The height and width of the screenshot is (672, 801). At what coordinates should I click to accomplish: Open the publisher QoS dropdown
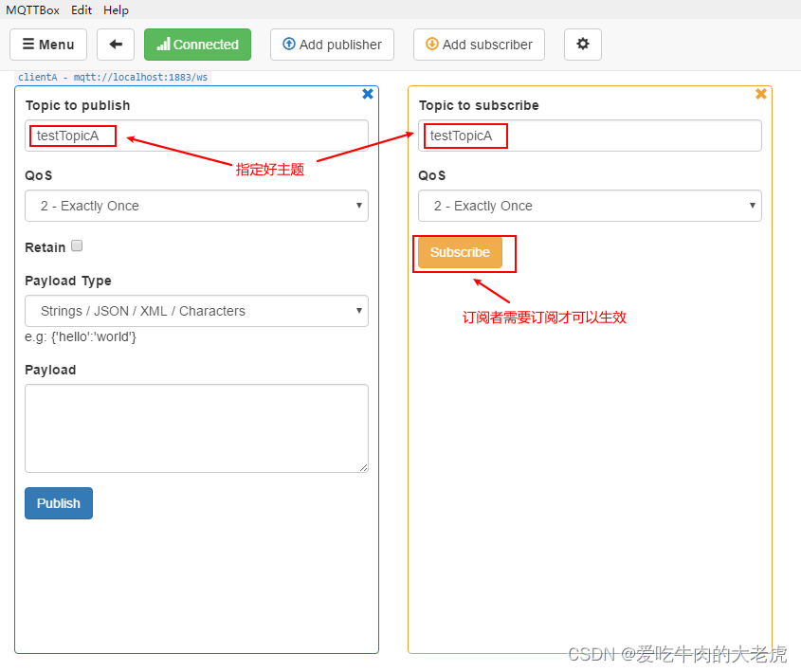click(196, 206)
